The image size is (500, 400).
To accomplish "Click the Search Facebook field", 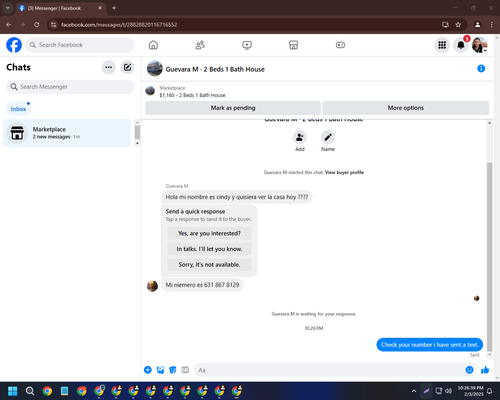I will click(x=80, y=45).
